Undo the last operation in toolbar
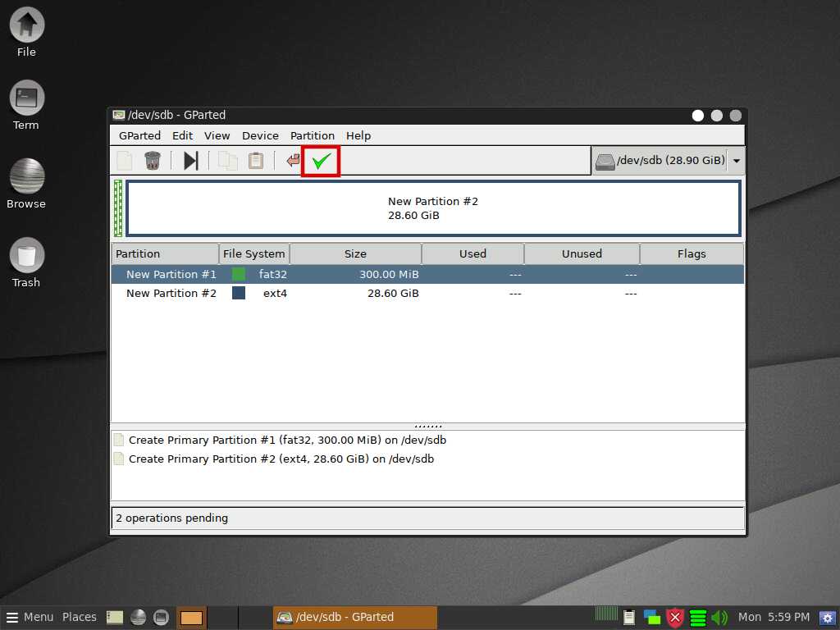This screenshot has width=840, height=630. point(293,161)
